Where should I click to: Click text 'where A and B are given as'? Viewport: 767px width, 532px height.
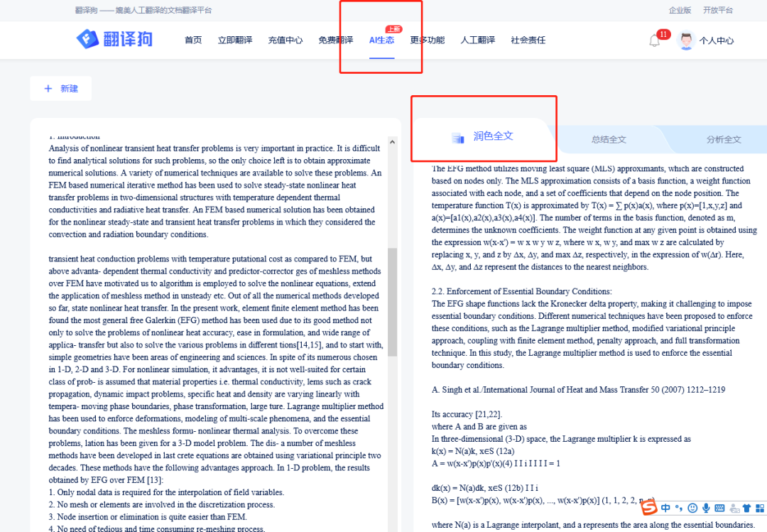click(x=479, y=427)
